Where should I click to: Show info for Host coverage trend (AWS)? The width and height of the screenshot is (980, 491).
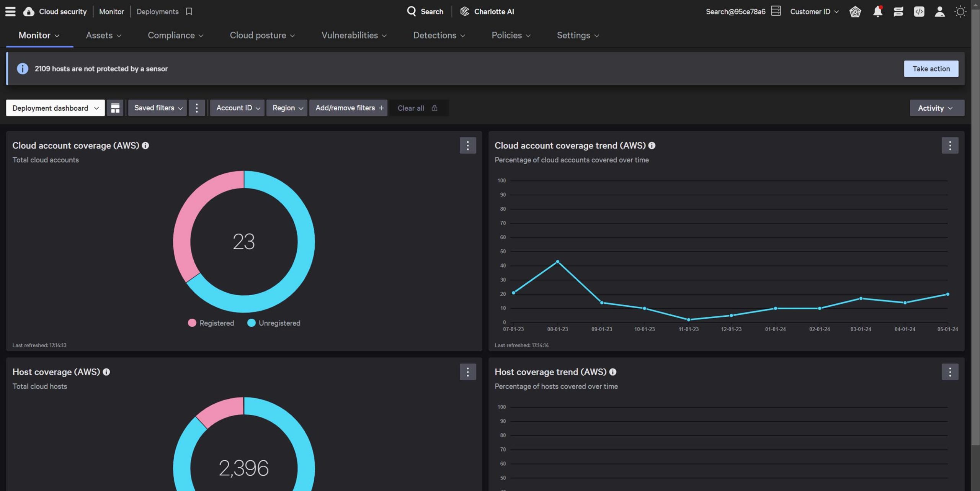(613, 372)
